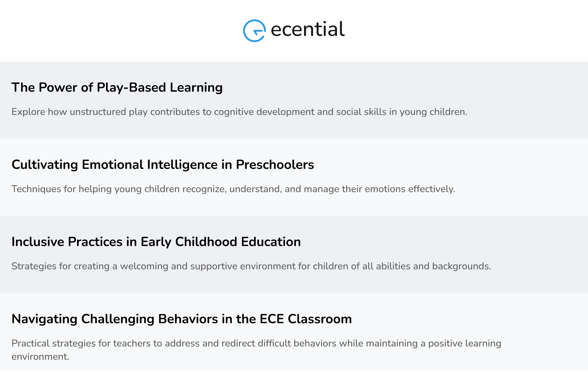Viewport: 588px width, 392px height.
Task: Click the practical strategies for teachers description
Action: coord(256,343)
